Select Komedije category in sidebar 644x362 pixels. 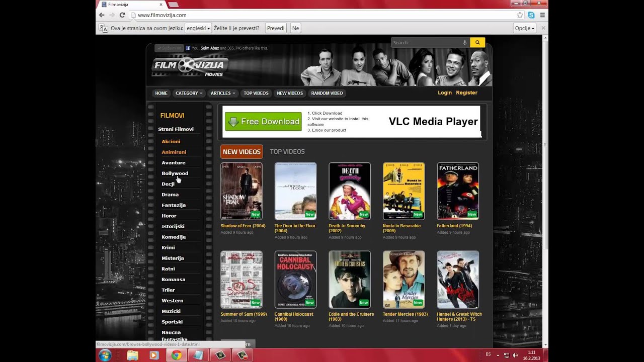[174, 237]
